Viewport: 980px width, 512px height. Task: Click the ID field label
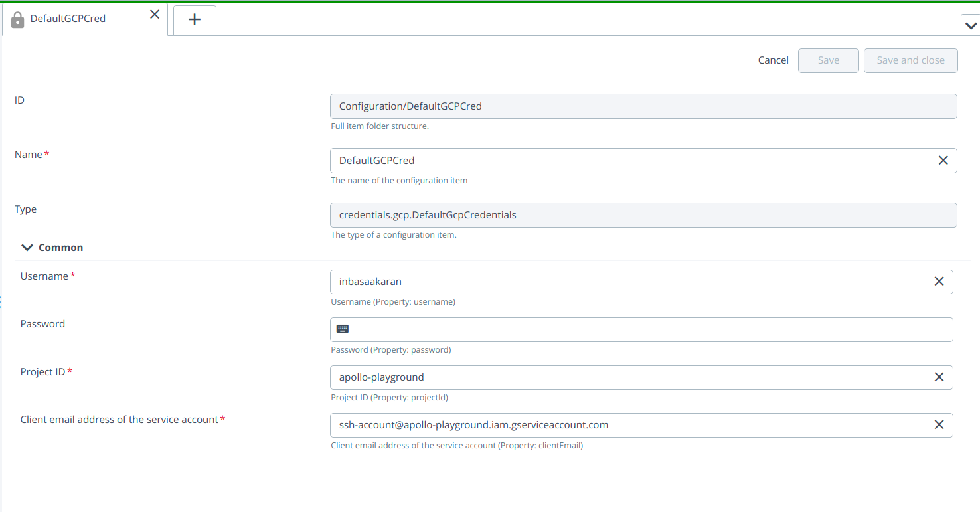pyautogui.click(x=19, y=100)
